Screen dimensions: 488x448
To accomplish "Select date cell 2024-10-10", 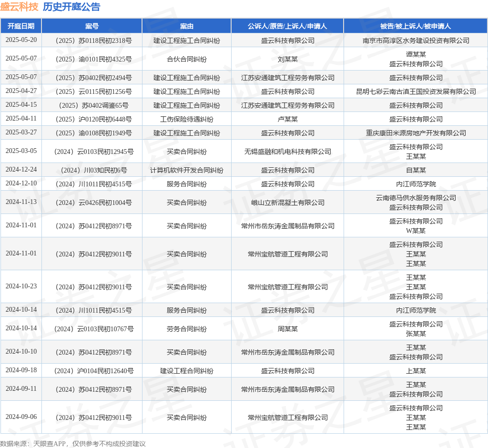I will [21, 351].
